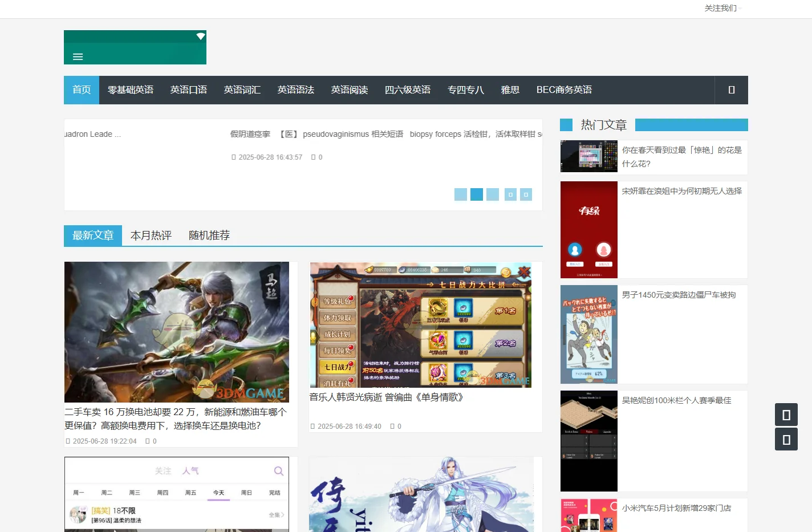
Task: Click the heart icon on the green logo
Action: tap(201, 36)
